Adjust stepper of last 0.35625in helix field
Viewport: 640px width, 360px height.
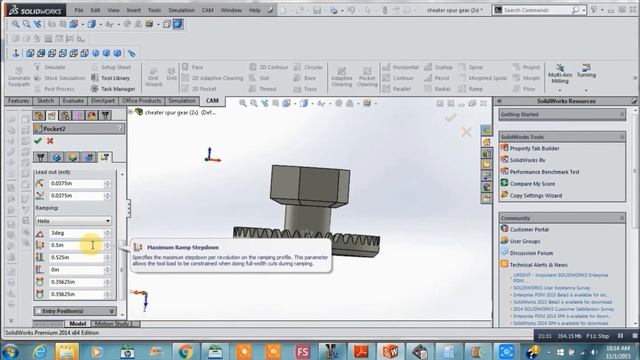click(x=107, y=294)
